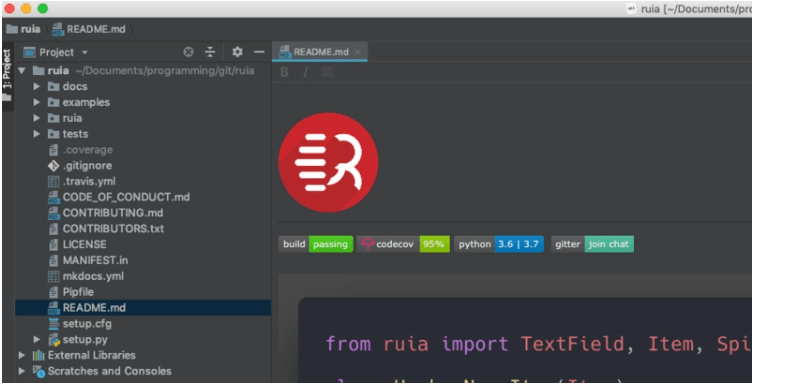The image size is (793, 389).
Task: Click the .coverage file icon
Action: click(x=54, y=150)
